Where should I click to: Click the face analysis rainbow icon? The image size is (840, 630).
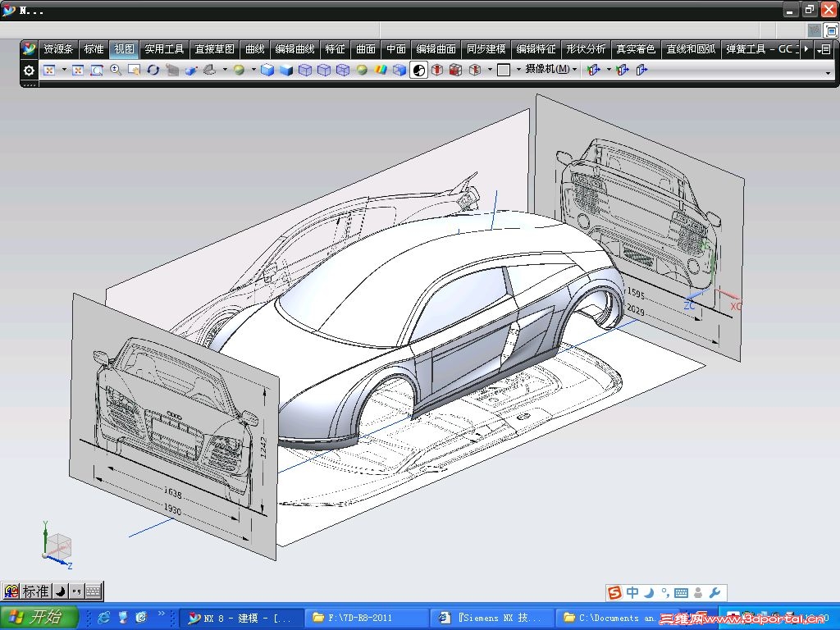381,71
